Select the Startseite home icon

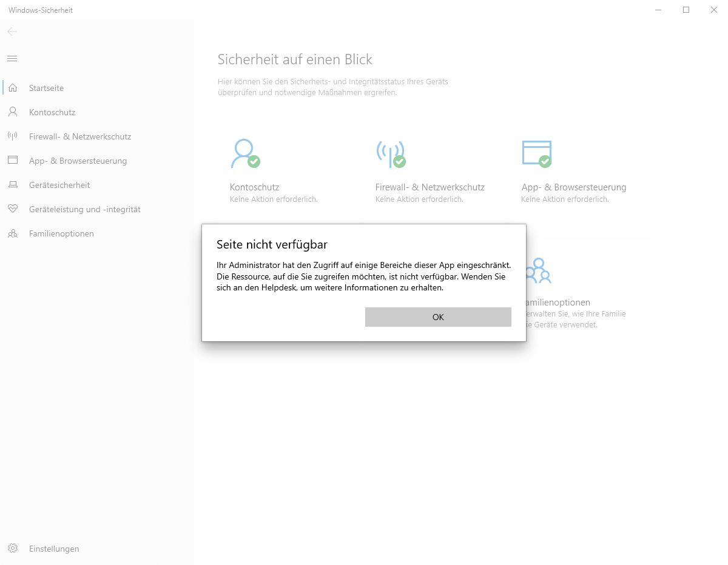[x=13, y=88]
